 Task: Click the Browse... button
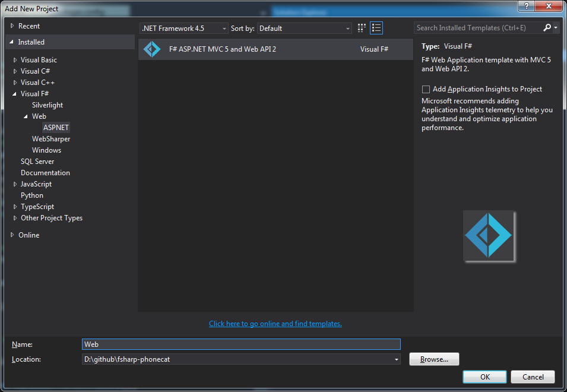(434, 359)
